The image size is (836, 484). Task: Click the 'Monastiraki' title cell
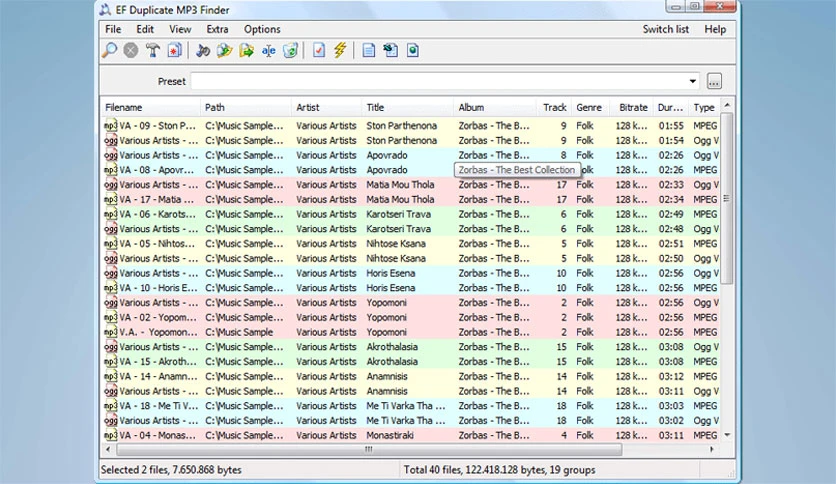tap(390, 435)
